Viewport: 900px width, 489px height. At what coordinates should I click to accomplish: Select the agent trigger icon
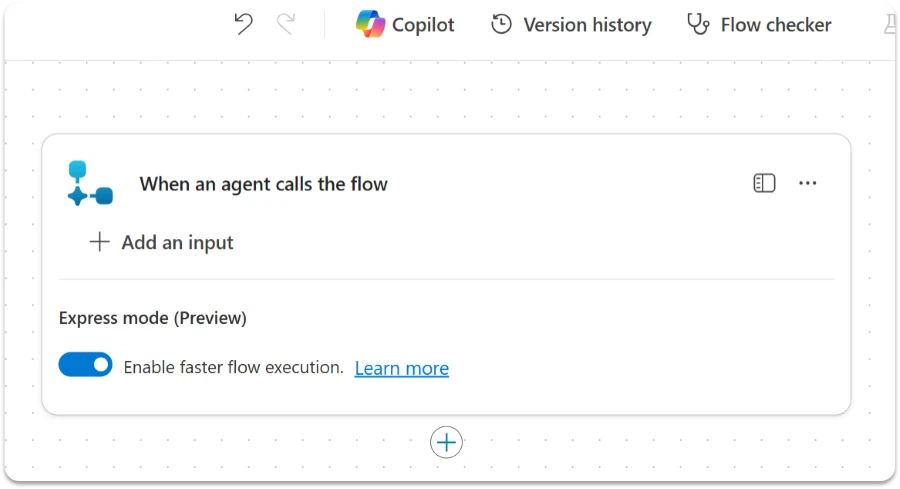pos(90,183)
